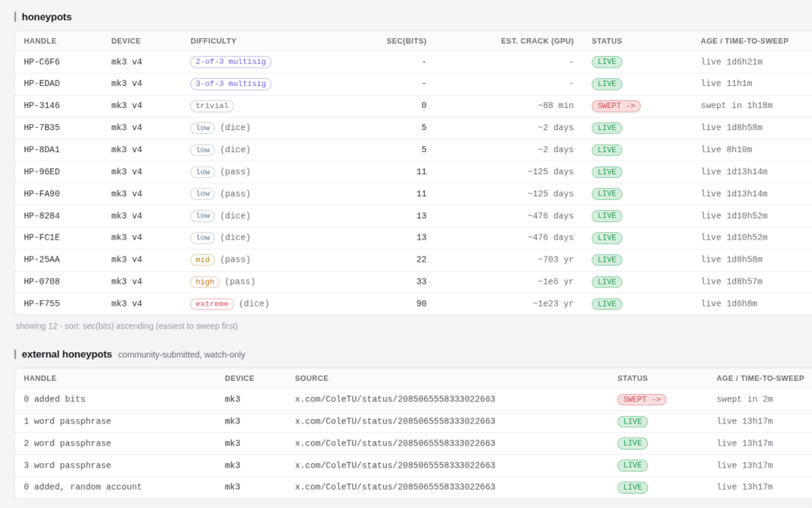Select the 3 word passphrase handle
The height and width of the screenshot is (508, 812).
68,465
